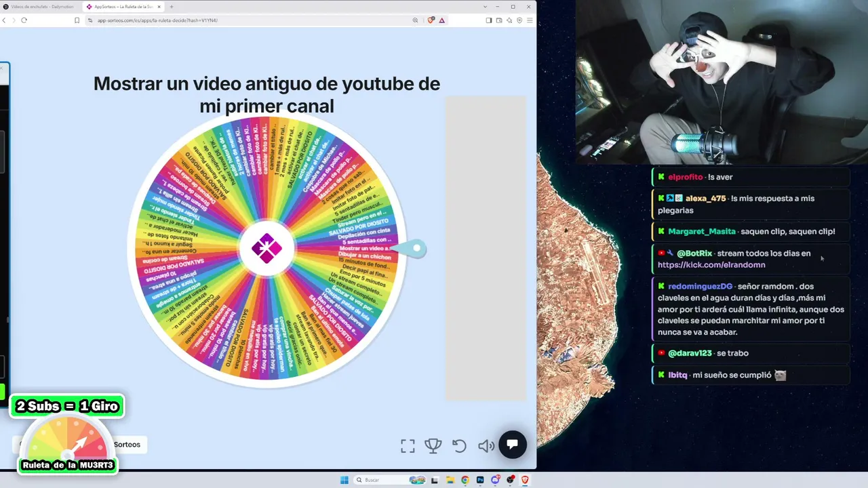The width and height of the screenshot is (868, 488).
Task: Open Brave Rewards triangle icon
Action: (x=441, y=20)
